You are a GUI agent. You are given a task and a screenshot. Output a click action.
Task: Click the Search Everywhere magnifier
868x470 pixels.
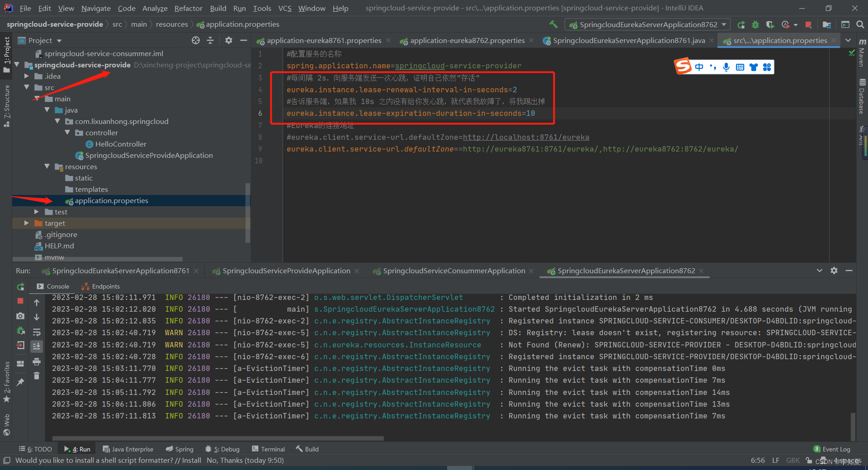click(x=860, y=24)
